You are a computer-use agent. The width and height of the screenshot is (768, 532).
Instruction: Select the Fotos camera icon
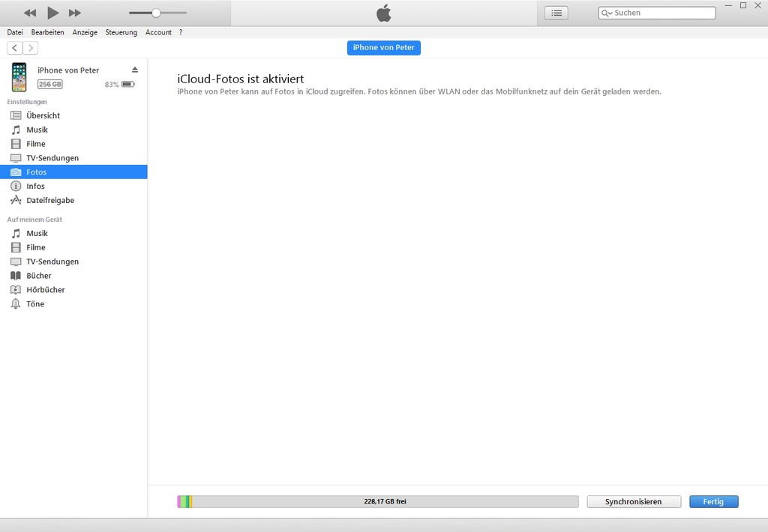(16, 172)
